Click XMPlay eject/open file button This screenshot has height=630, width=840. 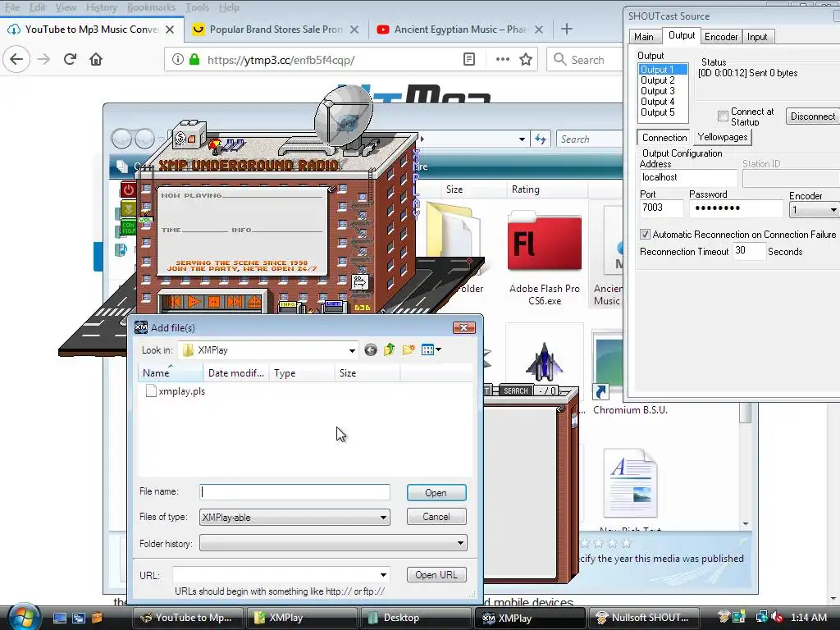click(x=254, y=302)
